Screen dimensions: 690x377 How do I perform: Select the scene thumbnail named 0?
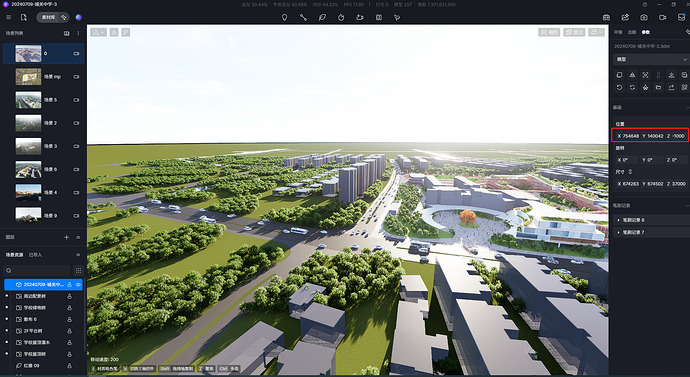click(28, 53)
